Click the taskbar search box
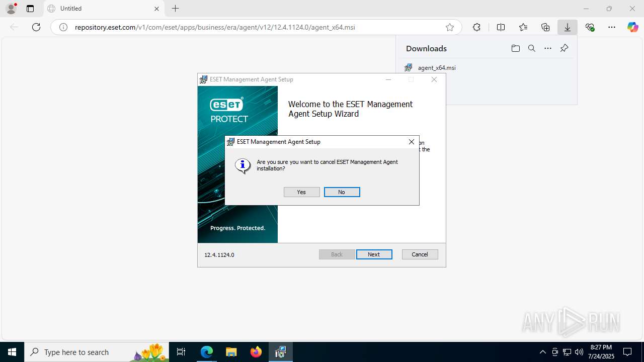The height and width of the screenshot is (362, 644). tap(97, 352)
